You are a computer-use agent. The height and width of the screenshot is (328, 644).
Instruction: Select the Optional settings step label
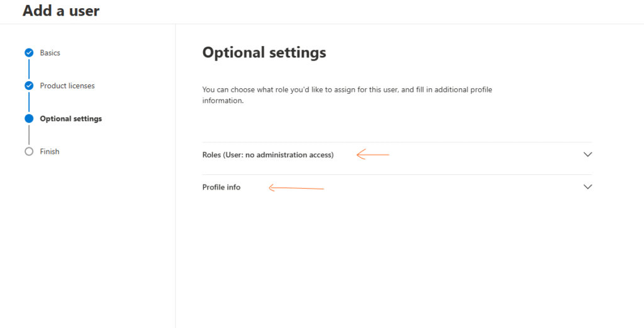pos(70,119)
